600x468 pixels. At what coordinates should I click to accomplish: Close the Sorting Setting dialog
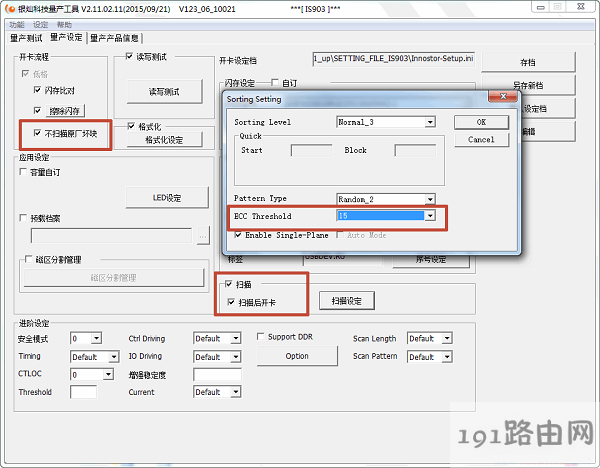pos(503,96)
